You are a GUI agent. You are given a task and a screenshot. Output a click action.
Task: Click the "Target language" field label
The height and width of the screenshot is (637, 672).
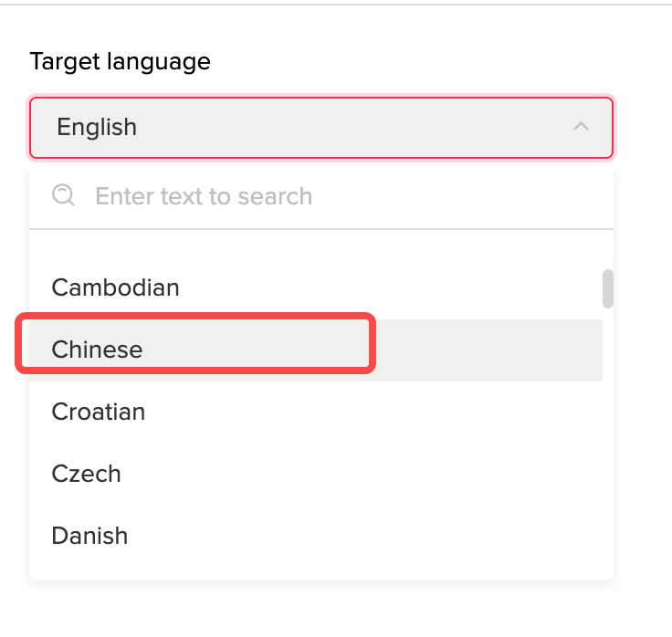[121, 61]
